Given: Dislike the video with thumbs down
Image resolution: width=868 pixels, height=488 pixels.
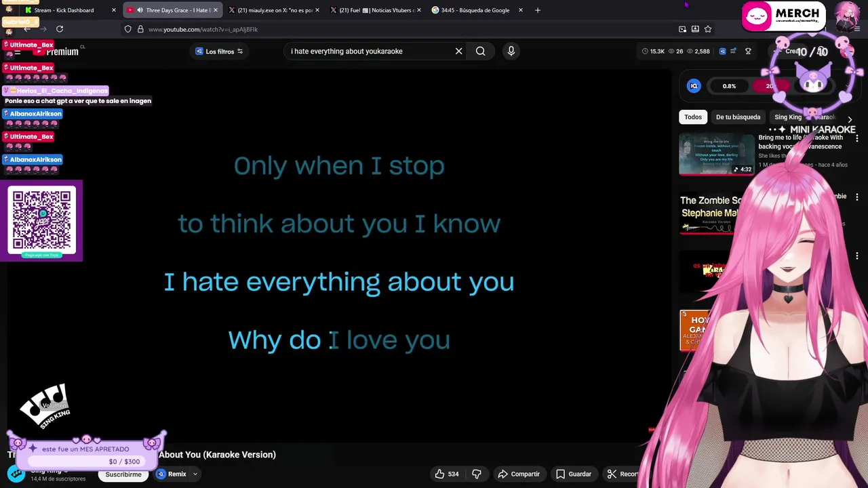Looking at the screenshot, I should 477,474.
